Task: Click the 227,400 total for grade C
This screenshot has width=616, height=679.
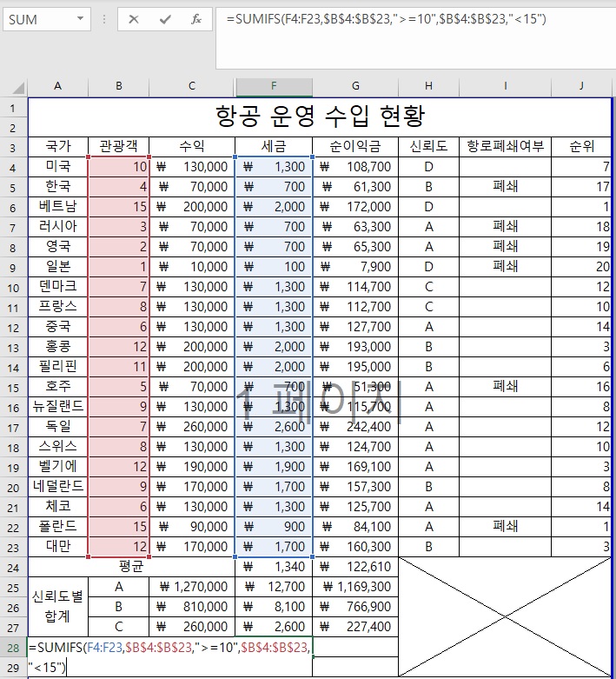Action: coord(355,627)
